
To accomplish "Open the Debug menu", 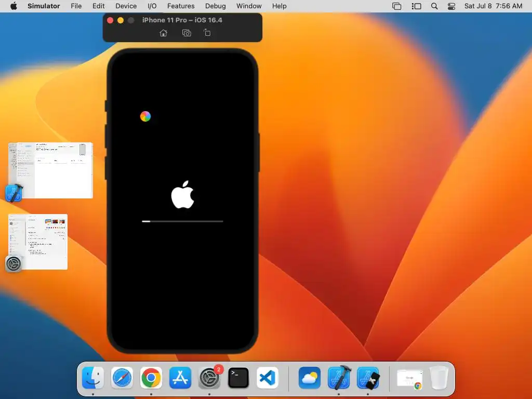I will (x=216, y=6).
